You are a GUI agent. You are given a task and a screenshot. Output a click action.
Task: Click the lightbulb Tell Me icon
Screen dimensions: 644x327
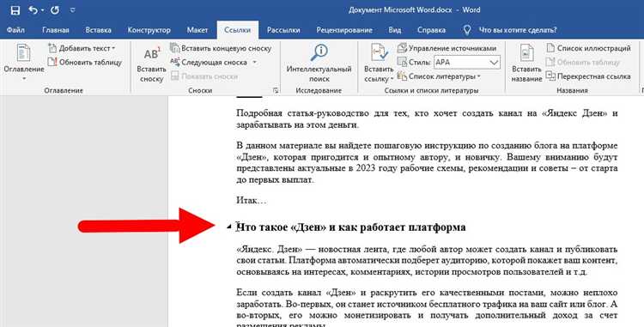[x=466, y=30]
